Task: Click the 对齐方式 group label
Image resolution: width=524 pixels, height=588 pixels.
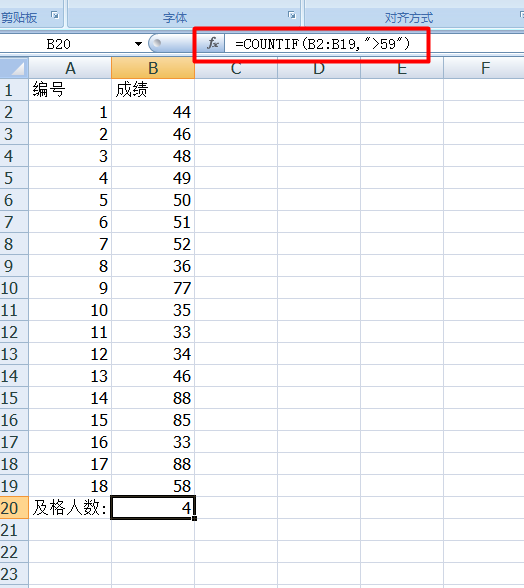Action: pyautogui.click(x=409, y=17)
